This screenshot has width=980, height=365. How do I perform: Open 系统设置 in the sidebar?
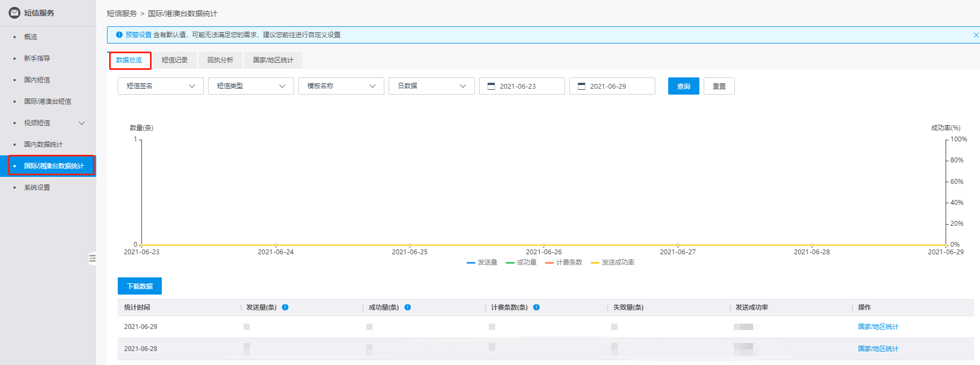click(37, 188)
